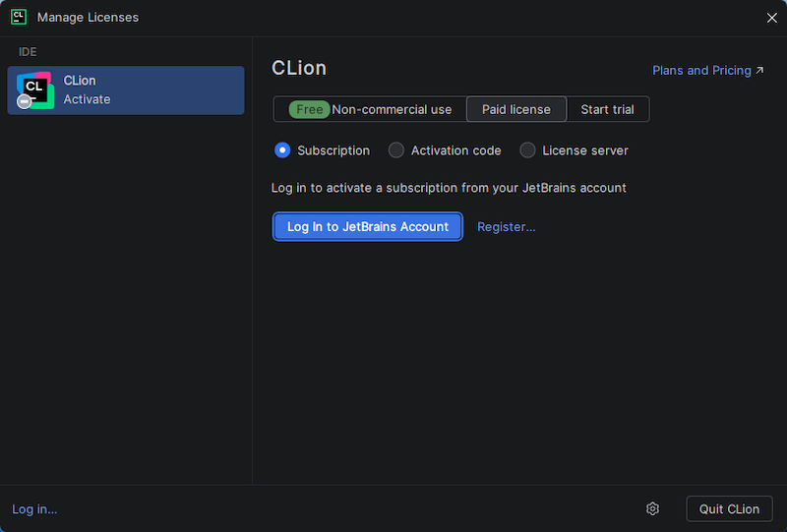
Task: Close the Manage Licenses dialog
Action: pos(771,18)
